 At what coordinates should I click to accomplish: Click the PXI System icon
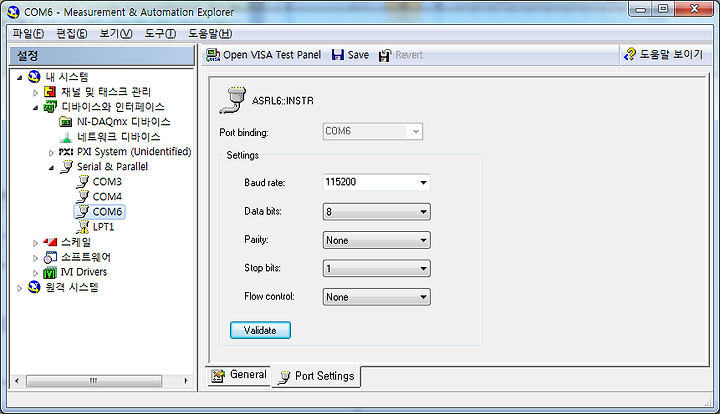click(66, 152)
